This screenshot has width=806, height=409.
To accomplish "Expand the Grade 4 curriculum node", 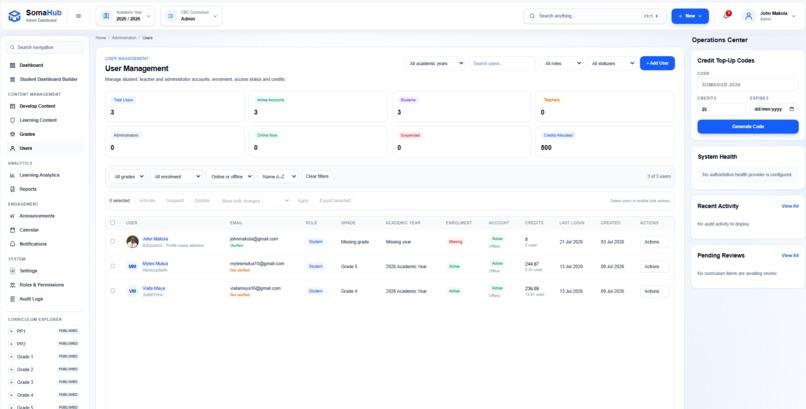I will [11, 395].
